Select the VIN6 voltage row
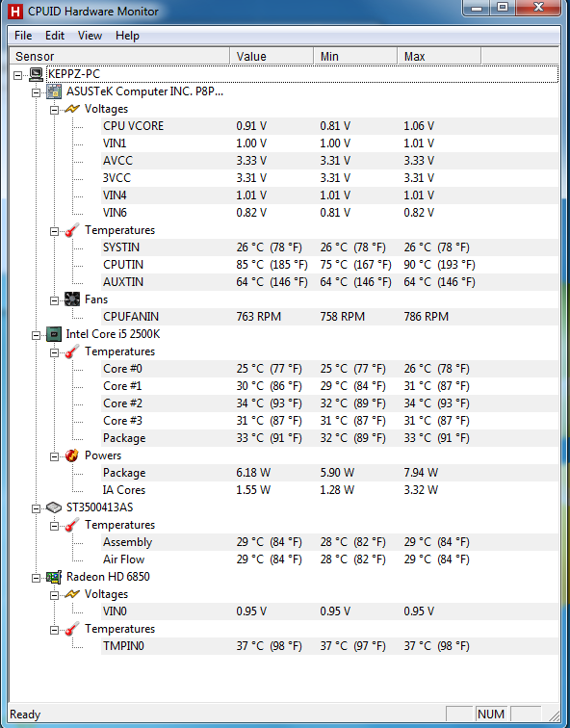Screen dimensions: 570x728 tap(329, 213)
